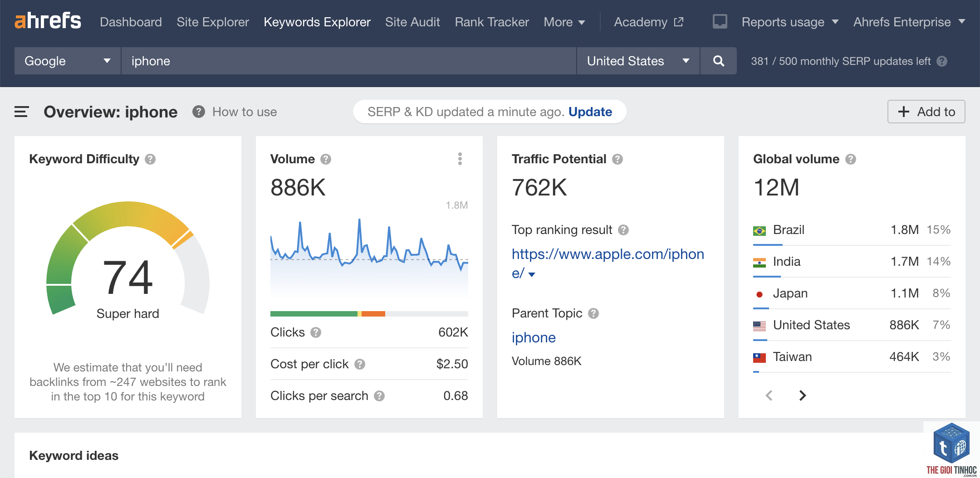Go to next countries page arrow
This screenshot has height=478, width=980.
(x=803, y=395)
